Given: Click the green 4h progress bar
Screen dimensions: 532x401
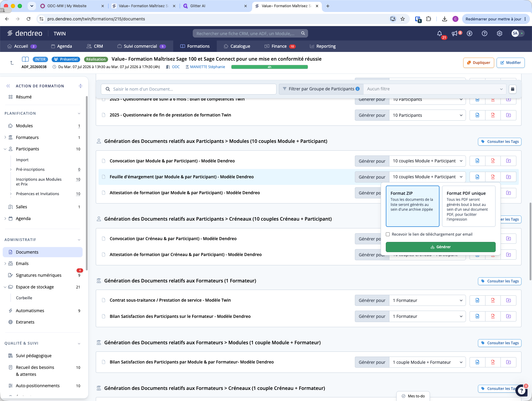Looking at the screenshot, I should 270,67.
